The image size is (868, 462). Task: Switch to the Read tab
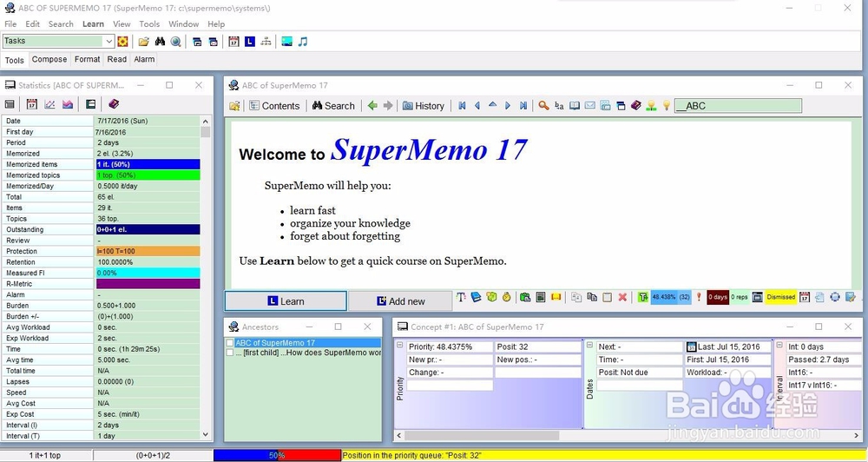click(117, 59)
